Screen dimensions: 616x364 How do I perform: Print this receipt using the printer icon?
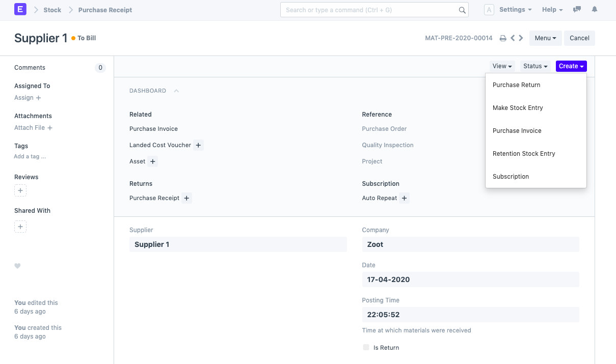[x=503, y=38]
